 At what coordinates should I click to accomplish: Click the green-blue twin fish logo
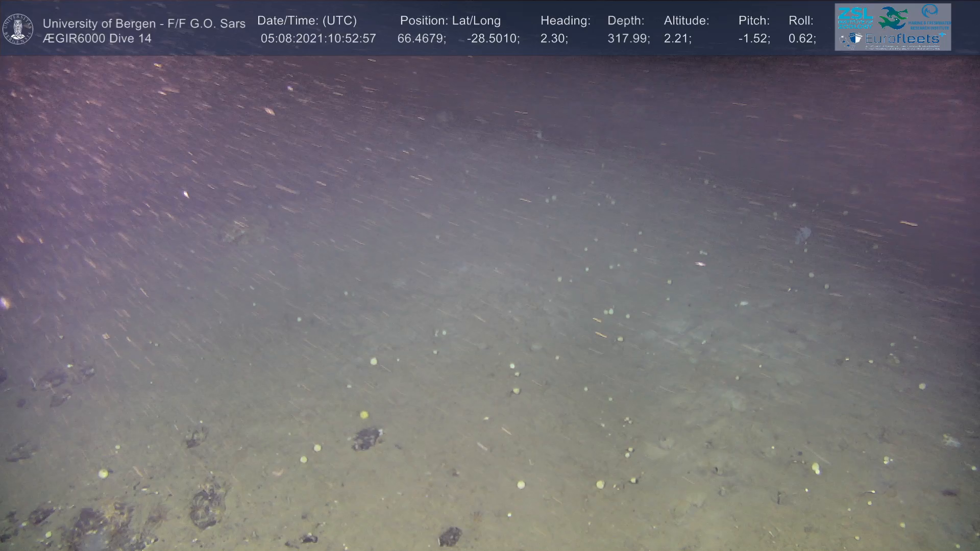(893, 17)
